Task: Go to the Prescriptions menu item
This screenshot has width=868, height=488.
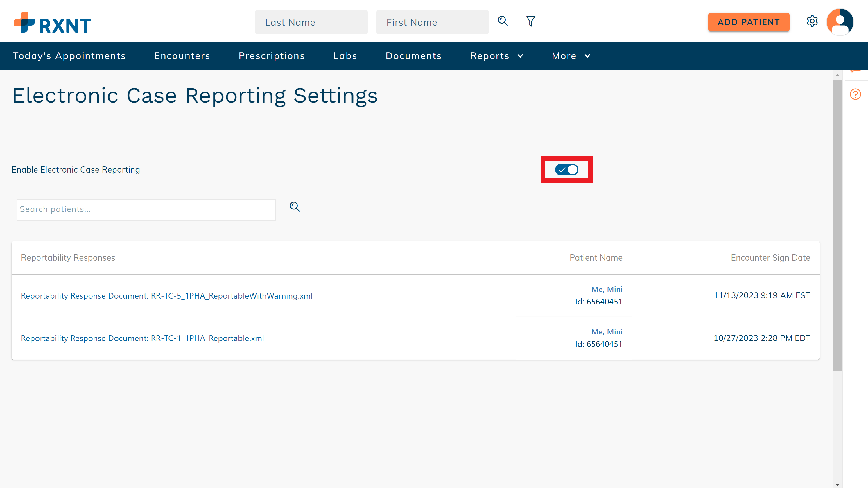Action: click(x=272, y=56)
